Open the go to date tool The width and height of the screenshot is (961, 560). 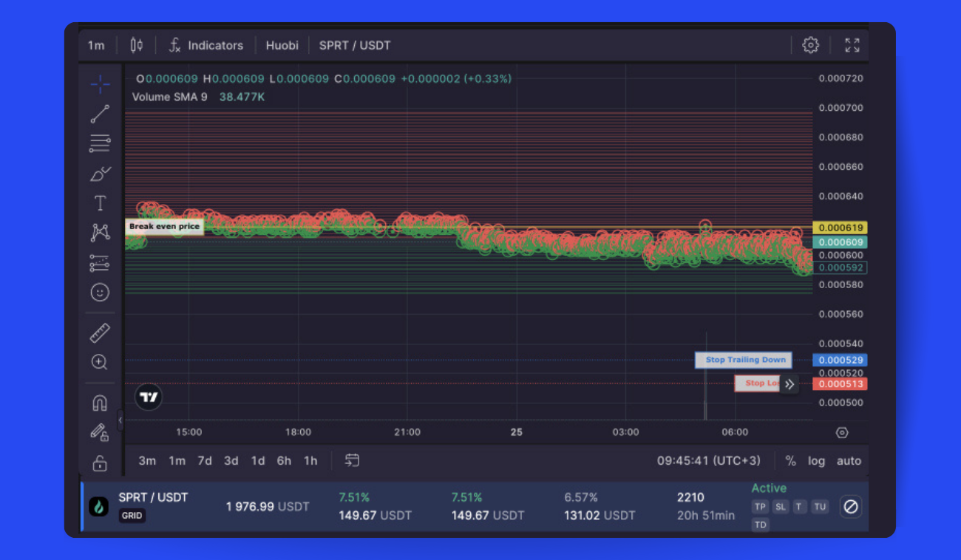point(353,461)
